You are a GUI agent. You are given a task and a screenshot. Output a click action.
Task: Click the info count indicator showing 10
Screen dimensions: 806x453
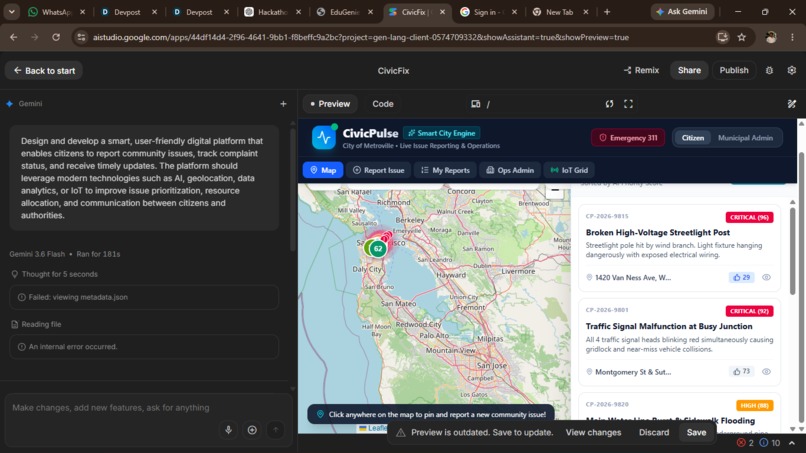pyautogui.click(x=770, y=443)
